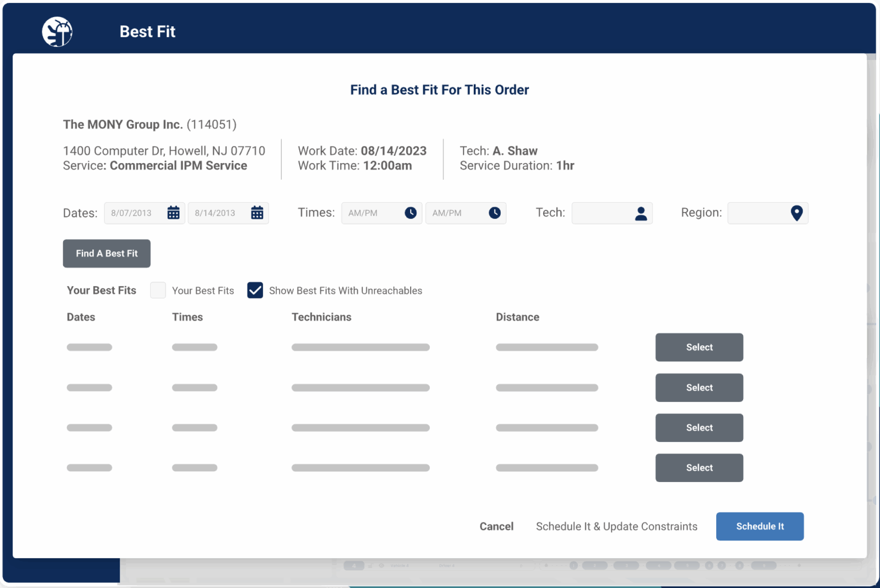Click Schedule It & Update Constraints

(616, 526)
